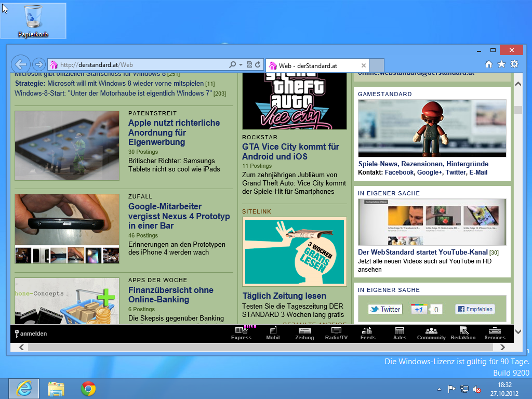Click the Mario figure Gamestandard image
This screenshot has height=399, width=532.
pyautogui.click(x=432, y=128)
